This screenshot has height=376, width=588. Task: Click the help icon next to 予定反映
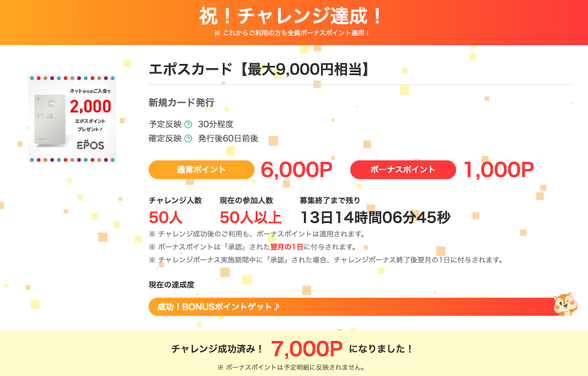coord(188,124)
